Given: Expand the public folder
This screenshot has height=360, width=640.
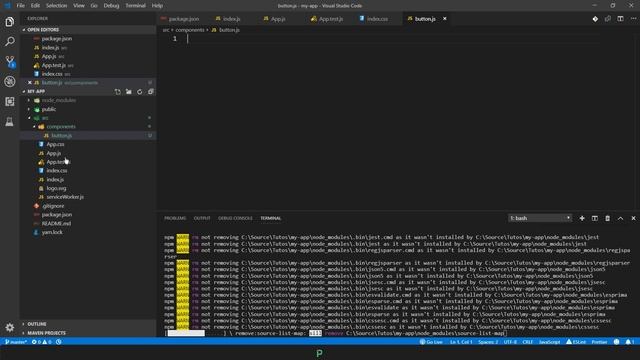Looking at the screenshot, I should tap(49, 109).
